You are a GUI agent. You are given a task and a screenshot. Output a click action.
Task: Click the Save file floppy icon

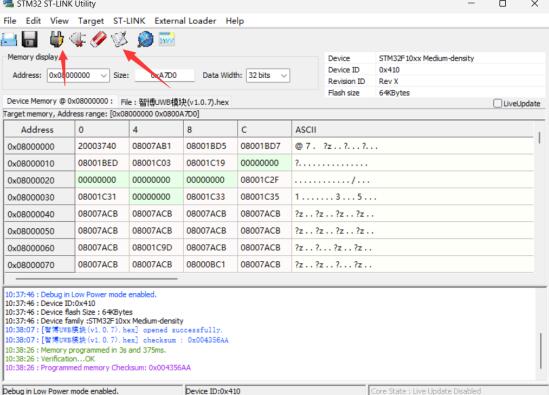pyautogui.click(x=30, y=39)
